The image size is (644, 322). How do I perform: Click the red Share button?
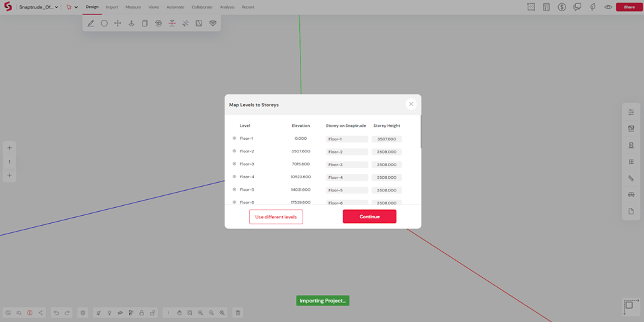point(629,7)
